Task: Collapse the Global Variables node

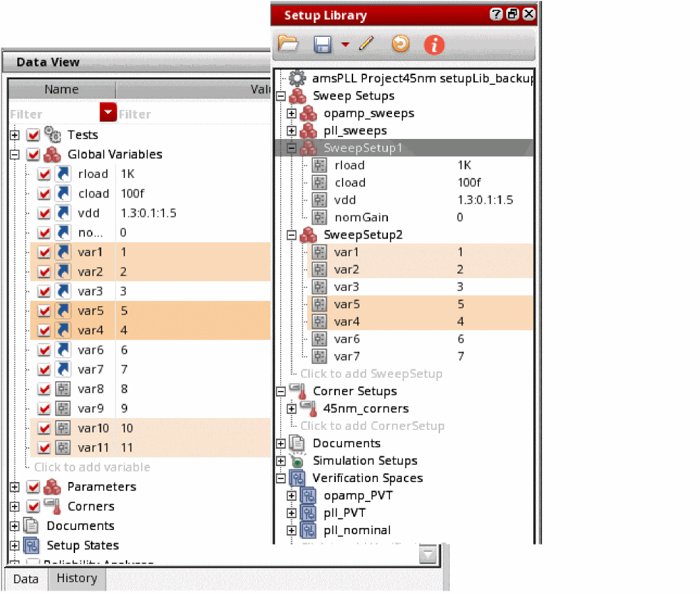Action: tap(15, 154)
